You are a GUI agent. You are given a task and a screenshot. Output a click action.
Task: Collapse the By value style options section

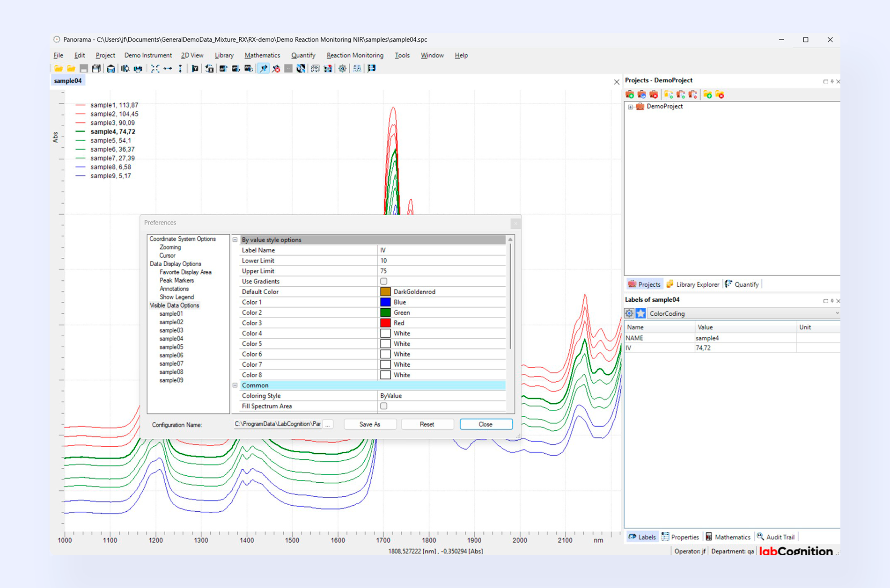(235, 240)
